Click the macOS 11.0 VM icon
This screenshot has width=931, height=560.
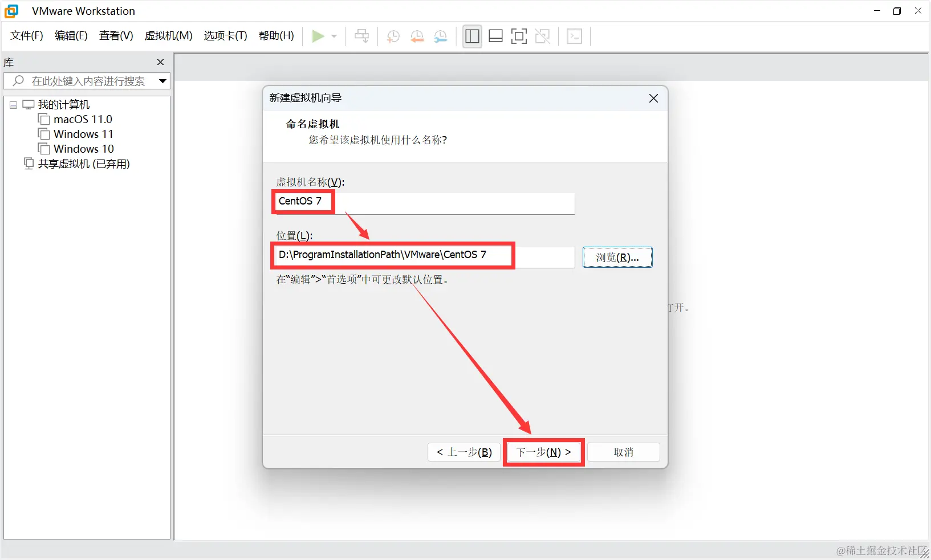point(44,119)
